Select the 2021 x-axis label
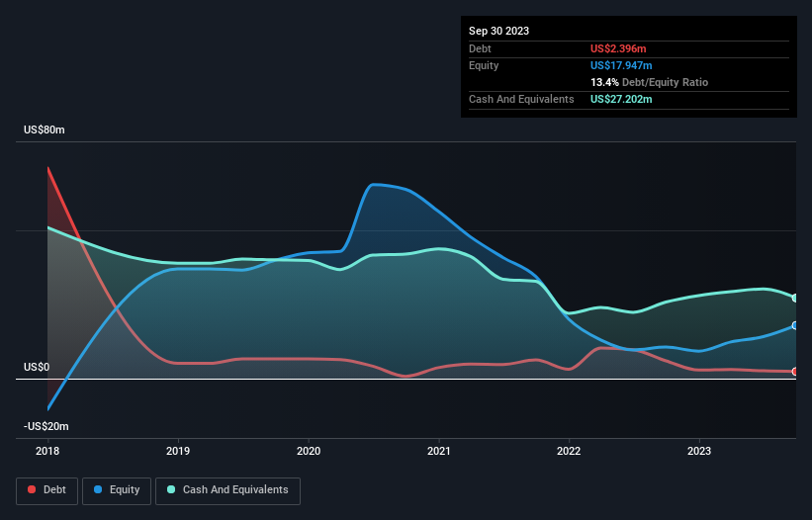The height and width of the screenshot is (520, 812). pyautogui.click(x=438, y=451)
